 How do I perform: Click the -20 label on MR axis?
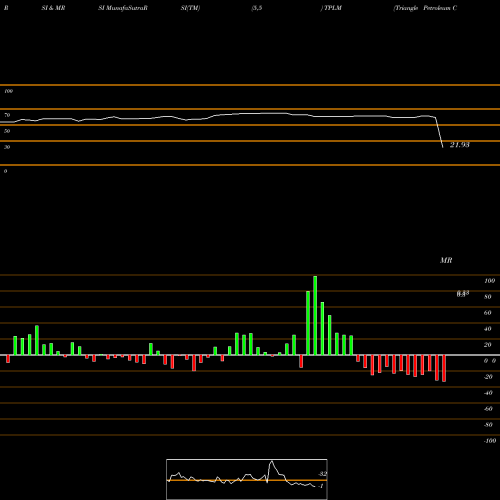[x=488, y=377]
